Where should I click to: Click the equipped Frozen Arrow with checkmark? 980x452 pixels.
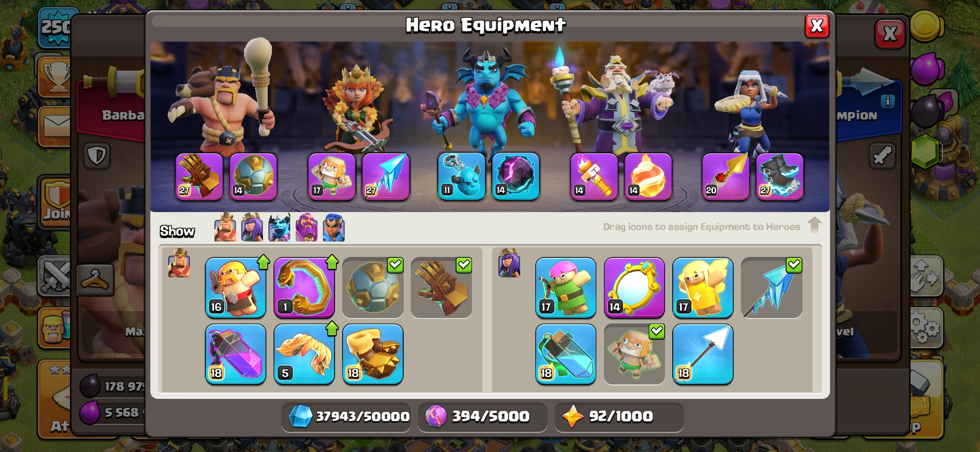(x=771, y=288)
